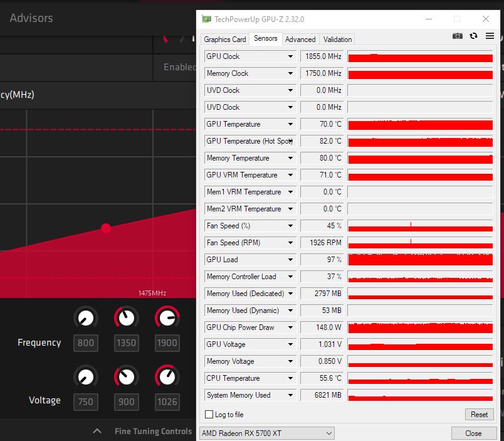
Task: Select the Sensors tab
Action: [266, 38]
